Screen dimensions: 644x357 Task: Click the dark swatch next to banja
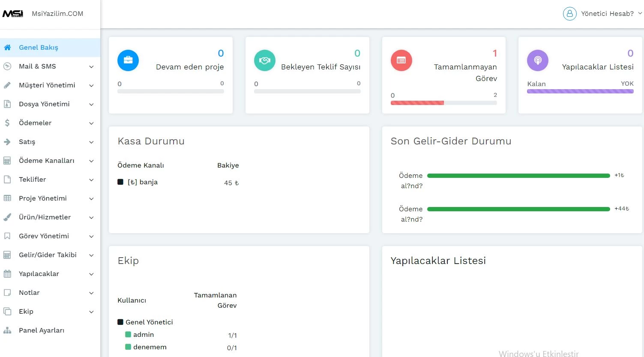120,182
